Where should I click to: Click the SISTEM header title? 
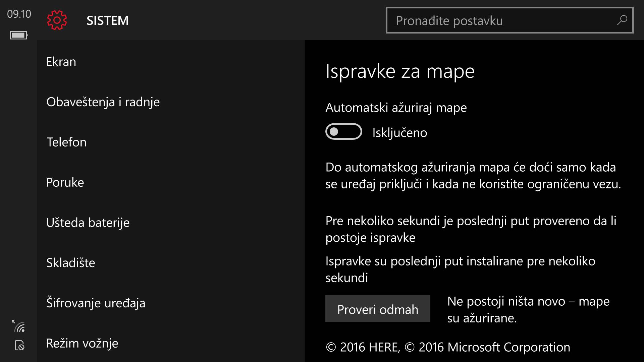(108, 20)
